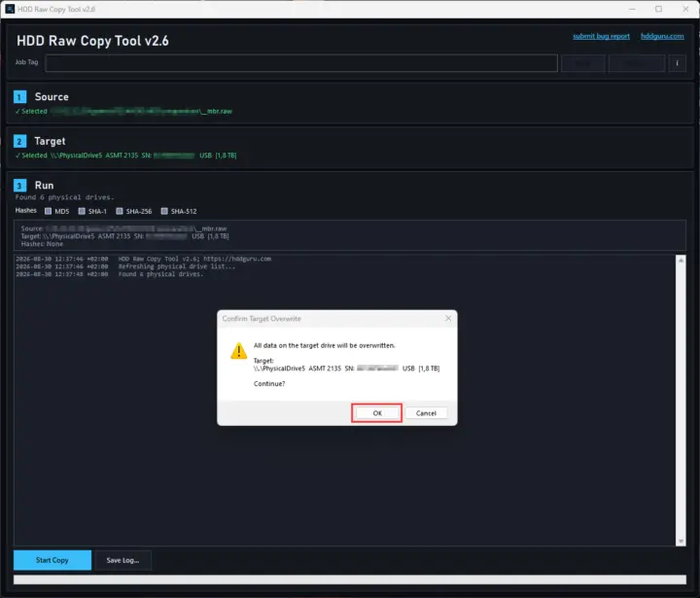The width and height of the screenshot is (700, 598).
Task: Click 'All data on the target drive' warning text
Action: tap(324, 345)
